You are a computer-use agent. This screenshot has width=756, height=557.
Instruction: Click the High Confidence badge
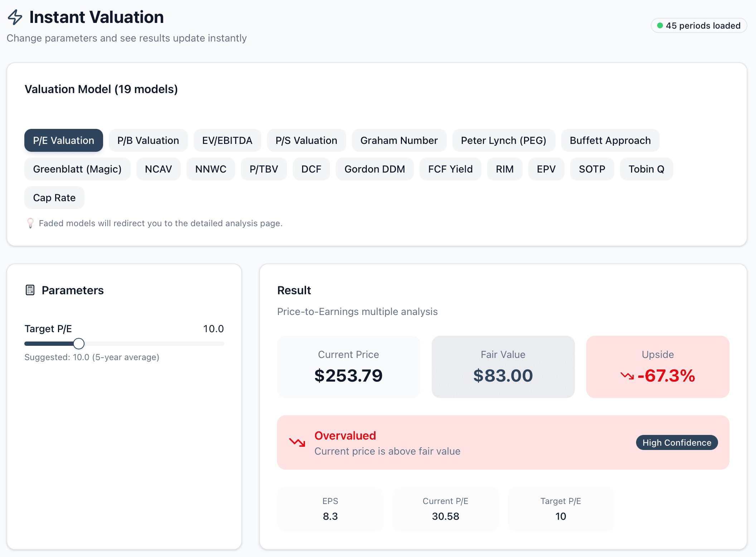click(x=677, y=442)
